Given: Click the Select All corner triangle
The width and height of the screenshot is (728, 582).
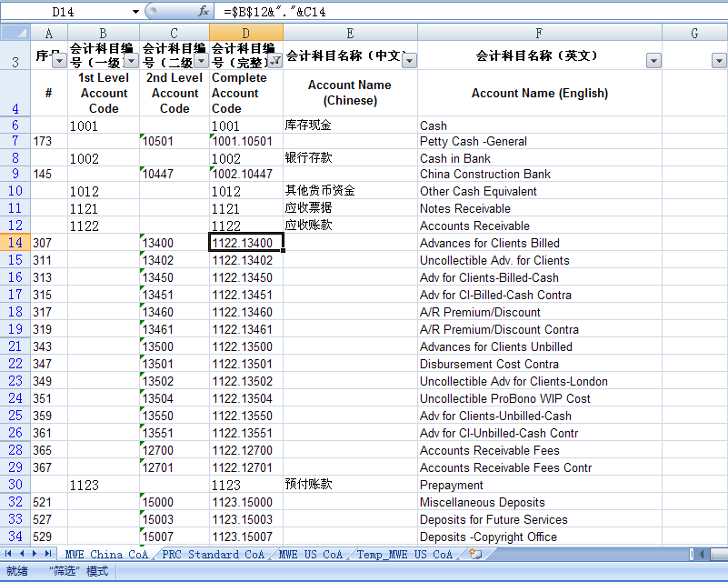Looking at the screenshot, I should pyautogui.click(x=15, y=32).
